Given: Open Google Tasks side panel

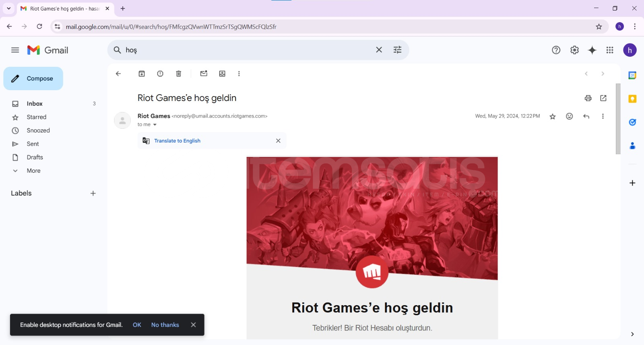Looking at the screenshot, I should point(632,122).
